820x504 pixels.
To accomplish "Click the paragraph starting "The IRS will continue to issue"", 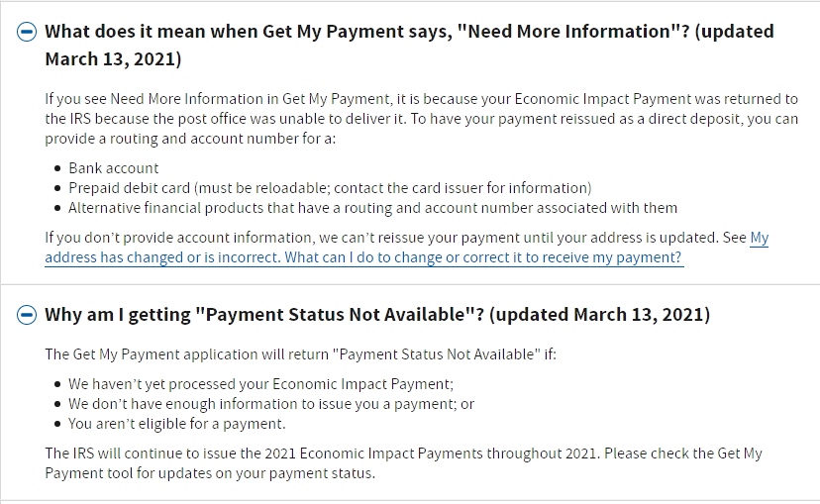I will point(403,463).
